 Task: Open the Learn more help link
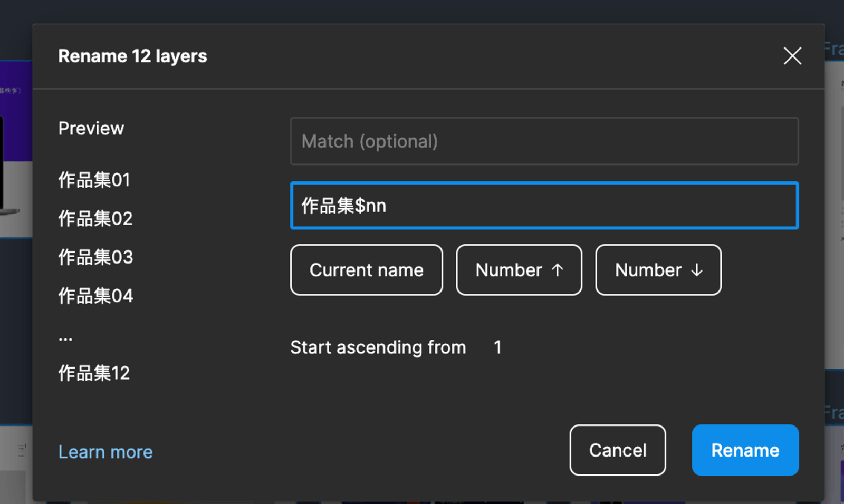pos(105,451)
